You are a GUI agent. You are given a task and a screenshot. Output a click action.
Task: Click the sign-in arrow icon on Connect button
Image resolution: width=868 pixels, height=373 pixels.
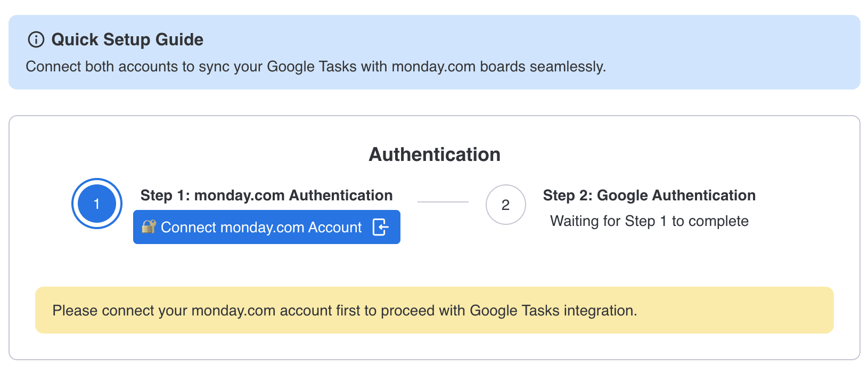point(380,227)
